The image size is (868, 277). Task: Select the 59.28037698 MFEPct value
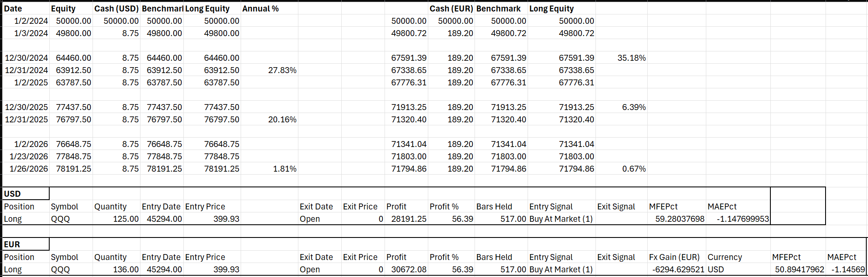coord(680,219)
